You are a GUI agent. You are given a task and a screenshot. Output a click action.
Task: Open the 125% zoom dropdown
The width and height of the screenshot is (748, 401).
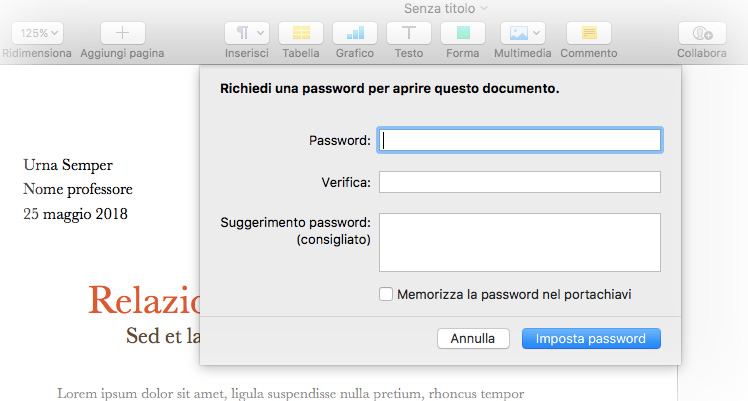click(39, 33)
